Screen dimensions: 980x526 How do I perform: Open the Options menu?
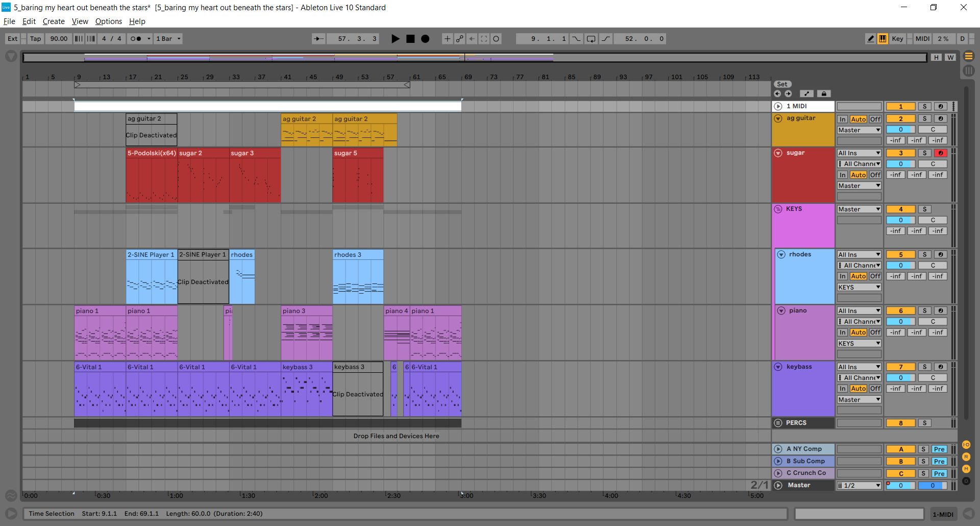click(109, 21)
